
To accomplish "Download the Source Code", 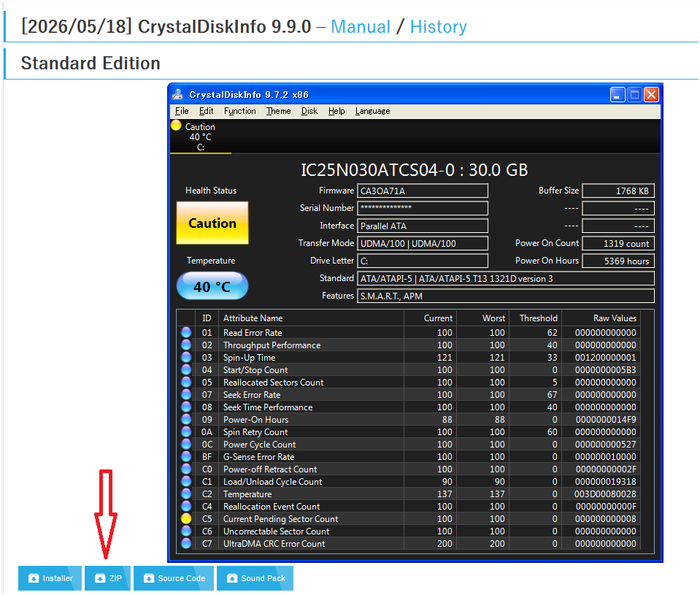I will tap(174, 578).
